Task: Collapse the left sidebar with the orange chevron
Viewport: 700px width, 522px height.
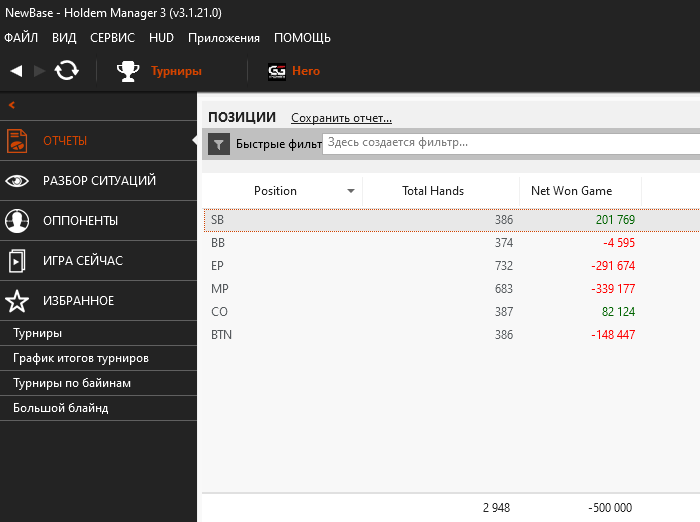Action: click(12, 105)
